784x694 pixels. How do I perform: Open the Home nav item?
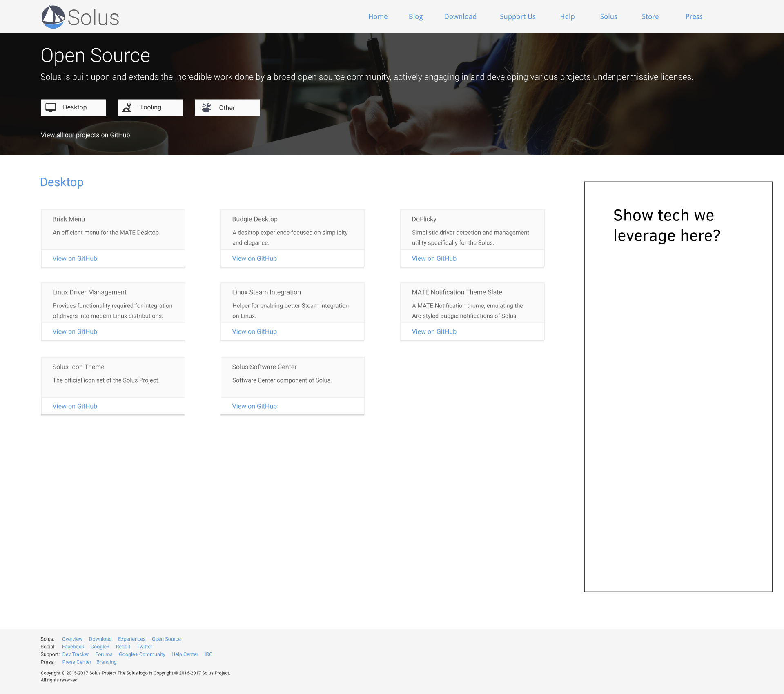point(378,17)
